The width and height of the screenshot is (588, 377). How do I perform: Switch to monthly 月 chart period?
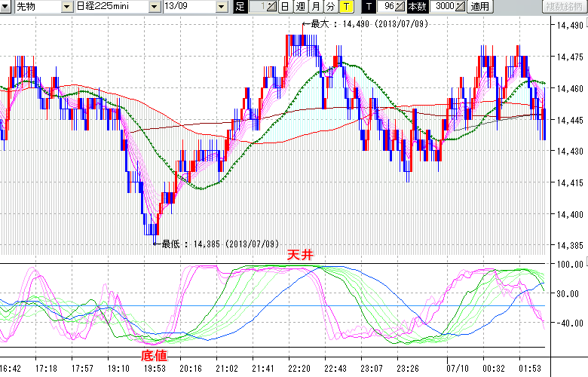(315, 7)
